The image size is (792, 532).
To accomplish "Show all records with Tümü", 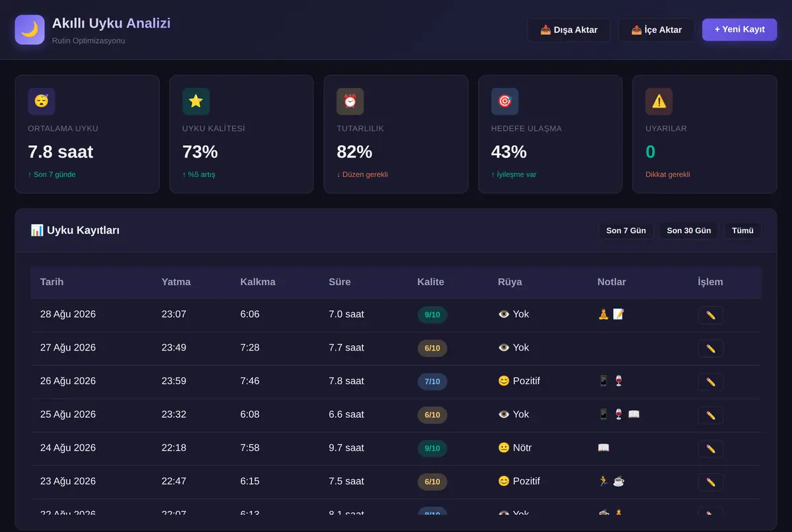I will [x=742, y=230].
